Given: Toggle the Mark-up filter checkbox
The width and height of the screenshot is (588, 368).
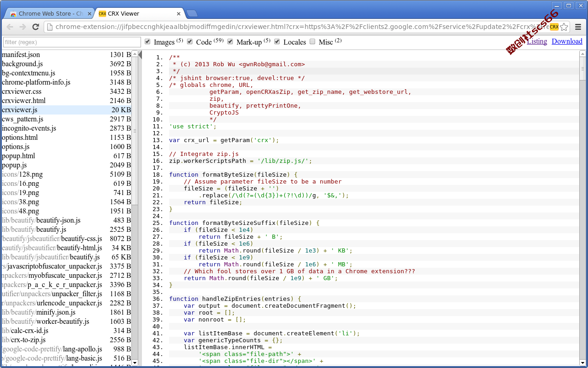Looking at the screenshot, I should coord(230,41).
